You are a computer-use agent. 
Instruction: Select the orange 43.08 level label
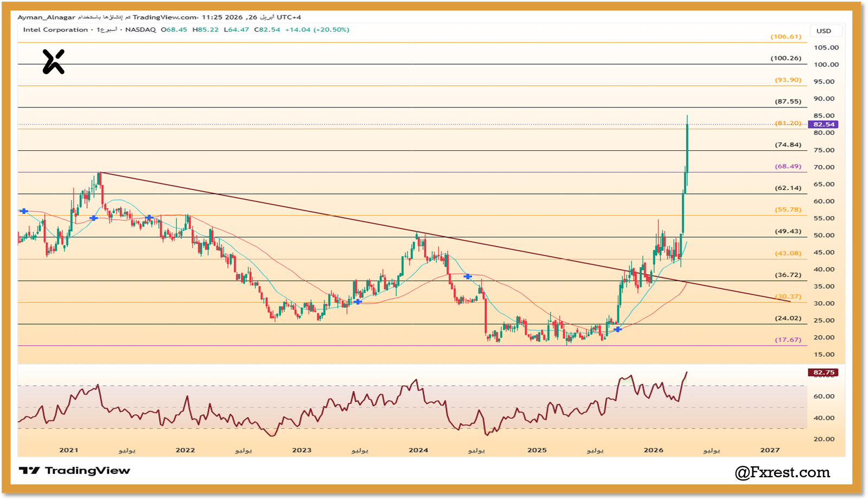pyautogui.click(x=788, y=253)
